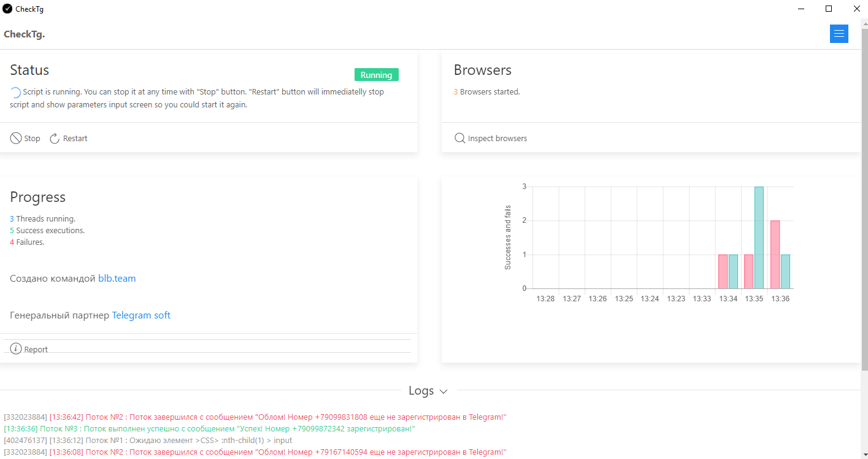This screenshot has width=868, height=459.
Task: Click the Inspect browsers text
Action: pyautogui.click(x=497, y=139)
